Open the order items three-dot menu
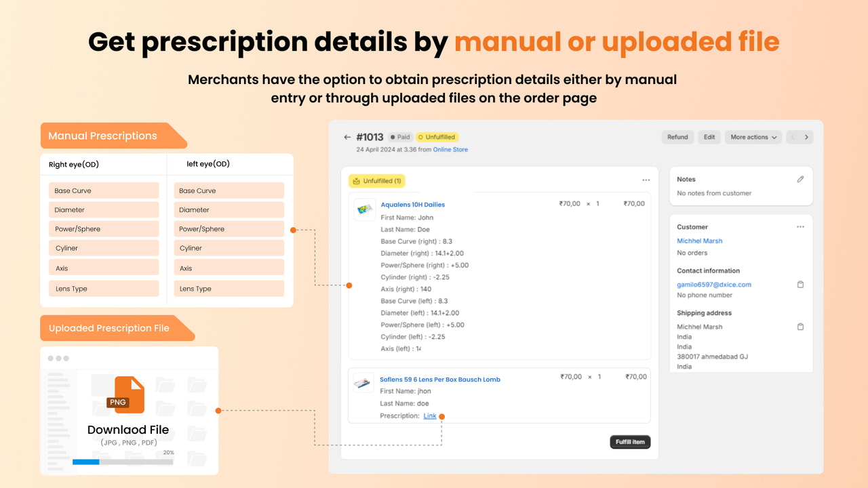 (646, 179)
